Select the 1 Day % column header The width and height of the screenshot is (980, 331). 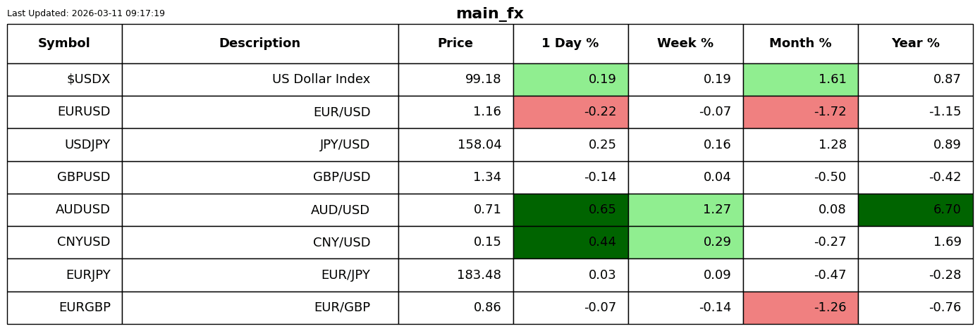pos(570,44)
